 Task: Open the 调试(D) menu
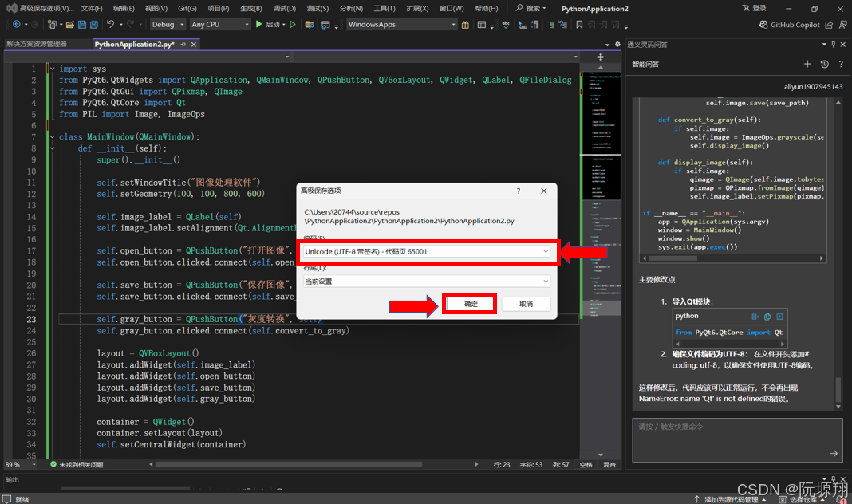pyautogui.click(x=285, y=8)
